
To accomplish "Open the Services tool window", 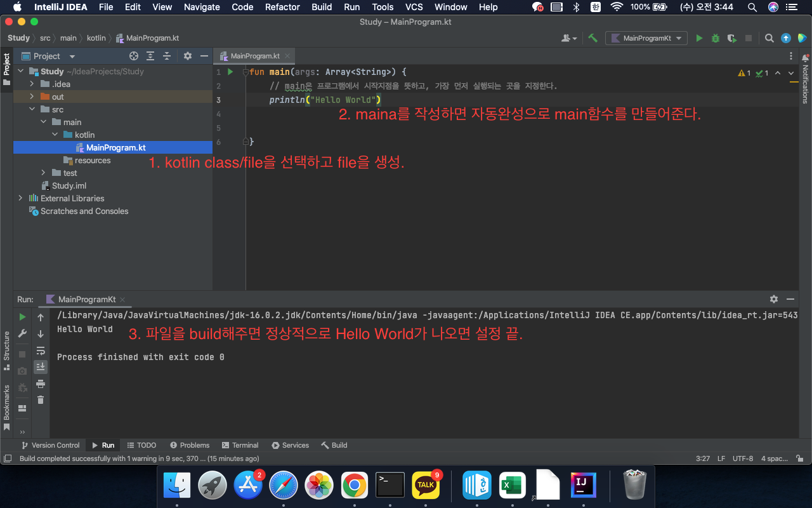I will pyautogui.click(x=290, y=445).
